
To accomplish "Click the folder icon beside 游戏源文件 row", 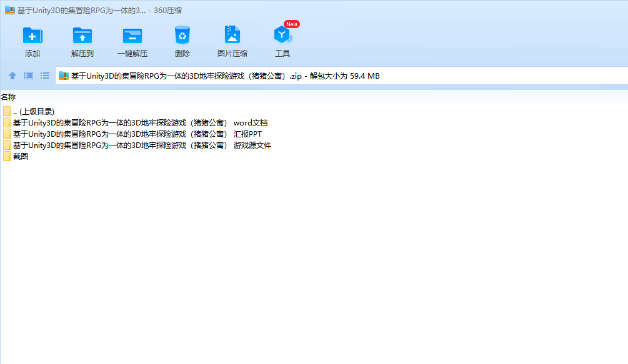I will pyautogui.click(x=7, y=145).
